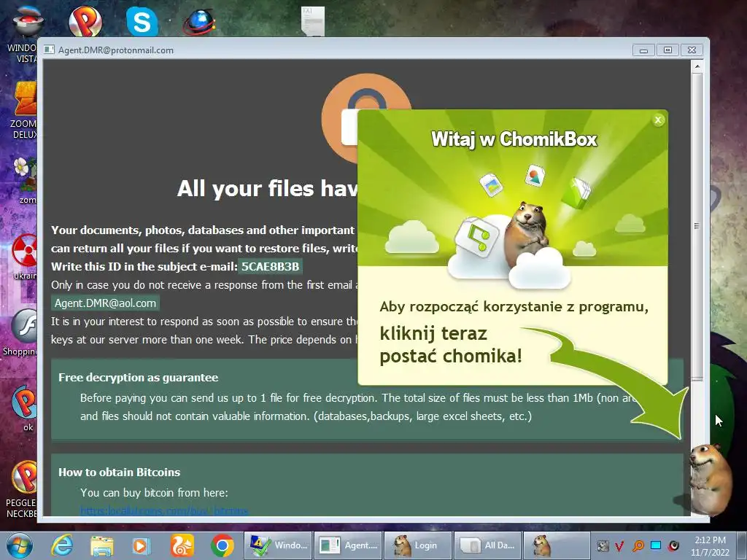This screenshot has height=560, width=747.
Task: Click the vertical scrollbar thumb in ransom window
Action: coord(697,226)
